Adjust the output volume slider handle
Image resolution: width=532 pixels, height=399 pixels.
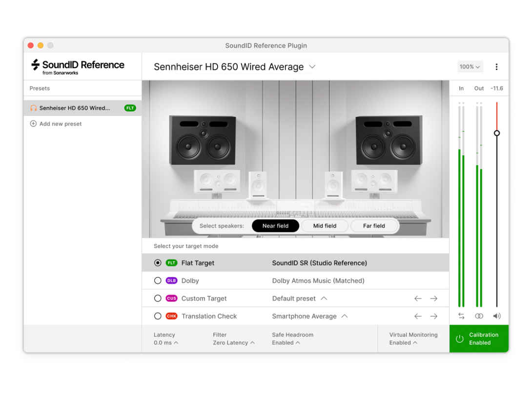click(496, 133)
